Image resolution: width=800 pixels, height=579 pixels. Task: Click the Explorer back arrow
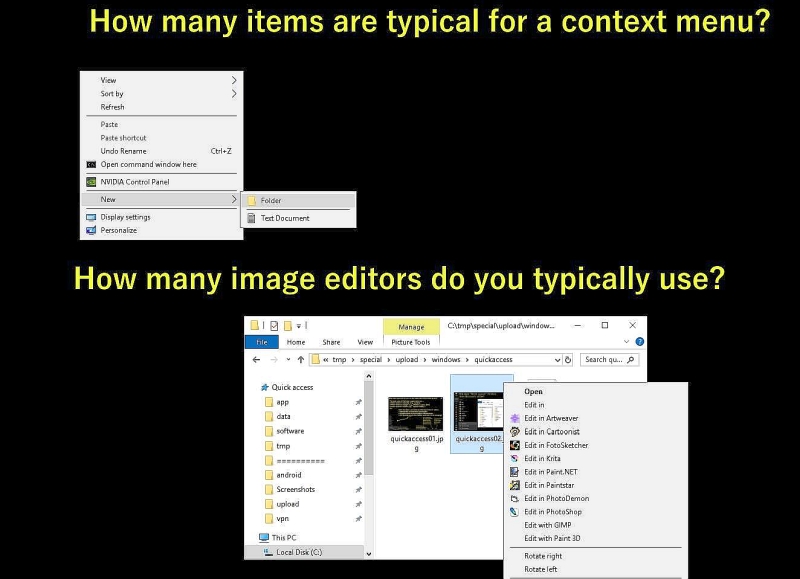coord(257,360)
